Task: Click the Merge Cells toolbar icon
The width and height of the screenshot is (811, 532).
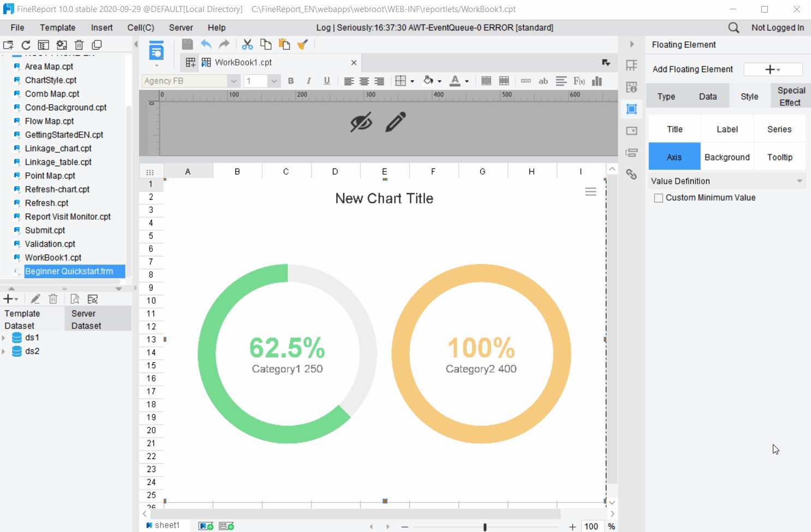Action: point(486,81)
